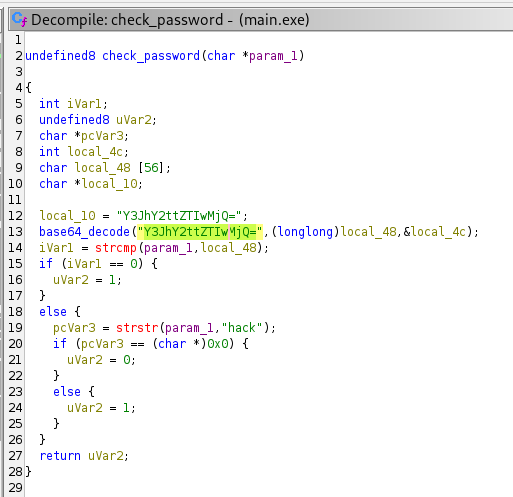Click base64_decode function call on line 13
The height and width of the screenshot is (497, 513).
pos(84,232)
